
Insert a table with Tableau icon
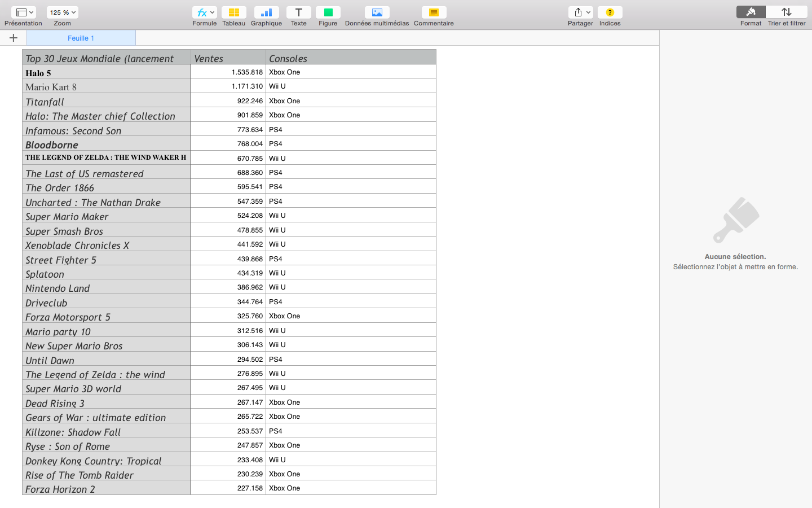(233, 12)
